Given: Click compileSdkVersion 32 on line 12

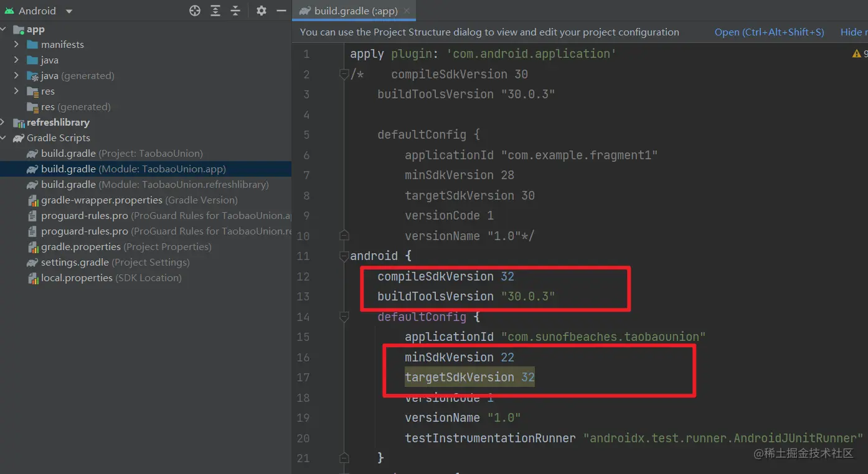Looking at the screenshot, I should pyautogui.click(x=446, y=276).
